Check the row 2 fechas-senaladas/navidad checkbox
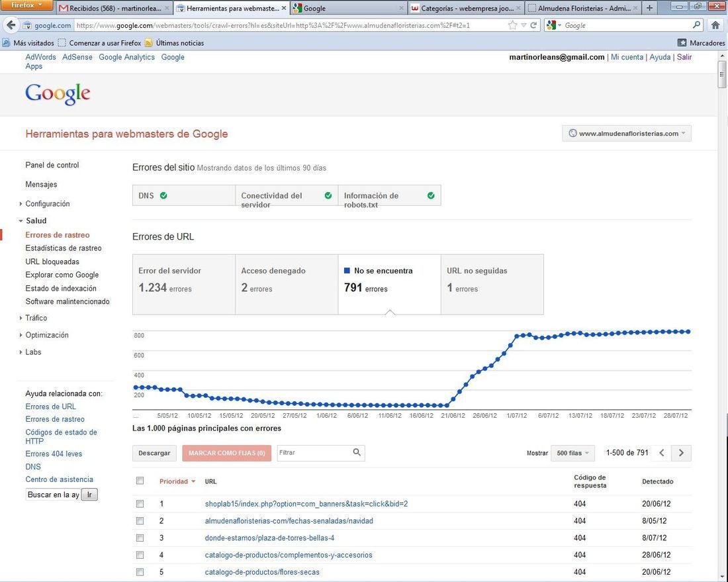 coord(140,520)
